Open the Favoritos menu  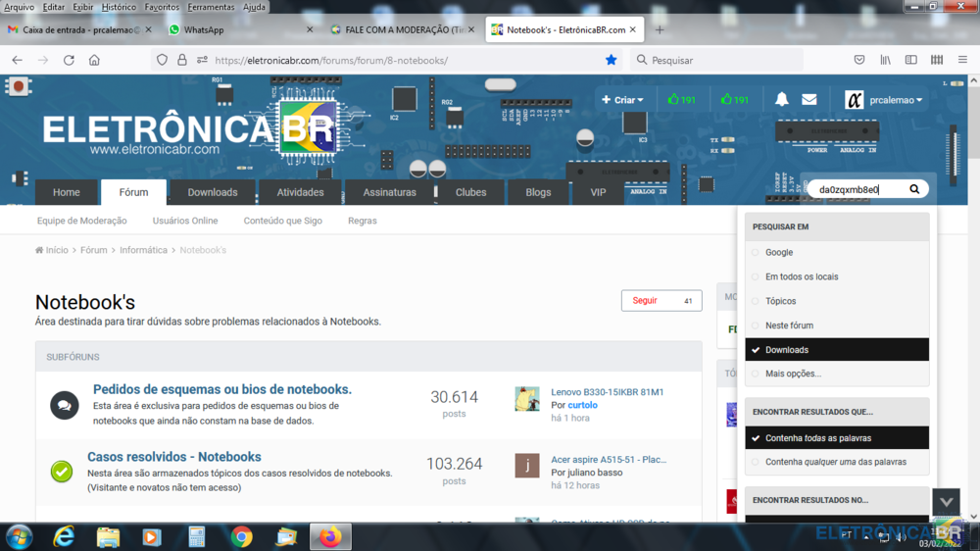pyautogui.click(x=162, y=7)
